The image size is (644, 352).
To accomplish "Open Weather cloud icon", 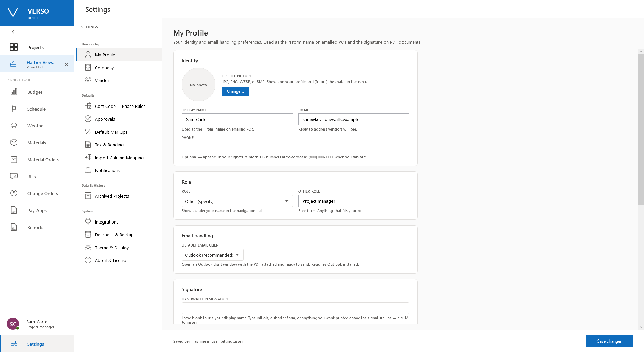I will click(14, 126).
